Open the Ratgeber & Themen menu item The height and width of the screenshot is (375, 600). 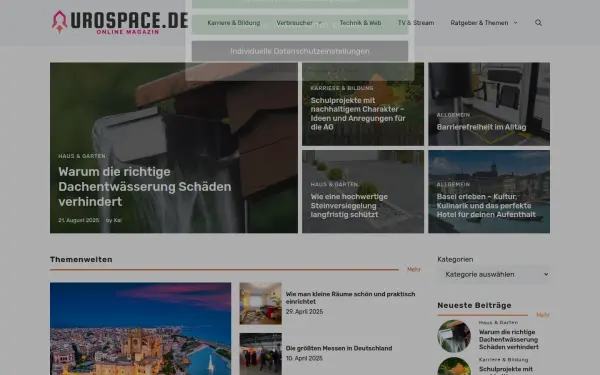pyautogui.click(x=479, y=23)
